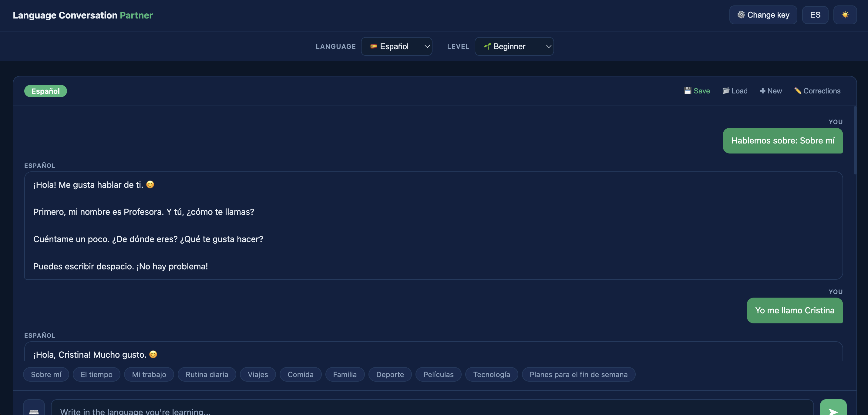Pick the Viajes topic chip
868x415 pixels.
click(258, 375)
